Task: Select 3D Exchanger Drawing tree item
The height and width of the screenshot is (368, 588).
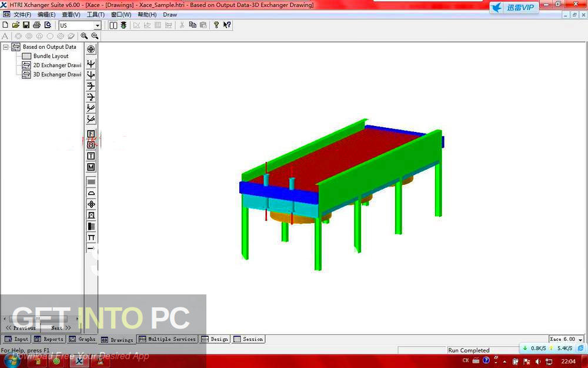Action: click(57, 74)
